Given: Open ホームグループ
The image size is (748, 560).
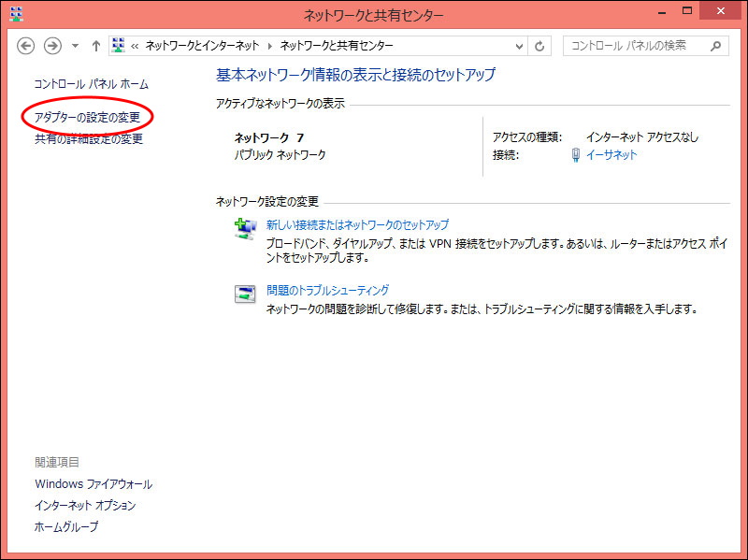Looking at the screenshot, I should tap(66, 527).
